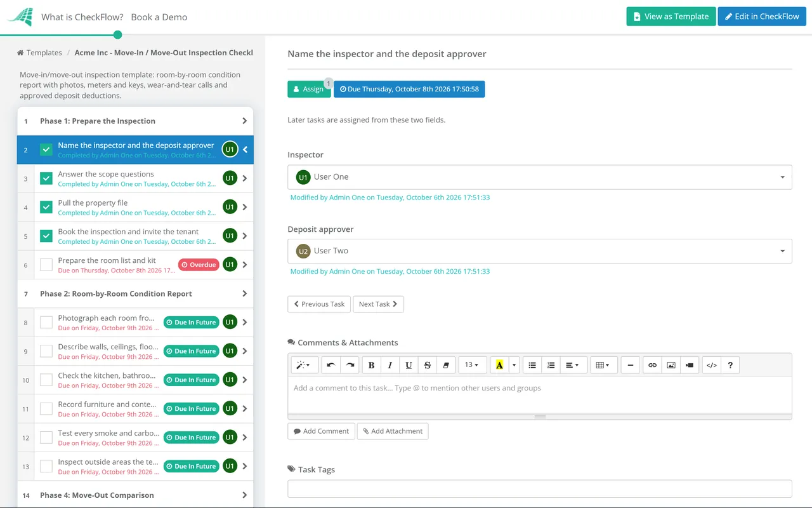The height and width of the screenshot is (508, 812).
Task: Open Test every smoke and carbon task row
Action: click(135, 438)
